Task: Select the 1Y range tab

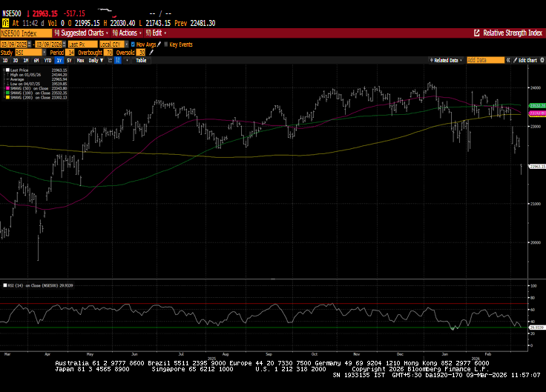Action: [x=59, y=60]
